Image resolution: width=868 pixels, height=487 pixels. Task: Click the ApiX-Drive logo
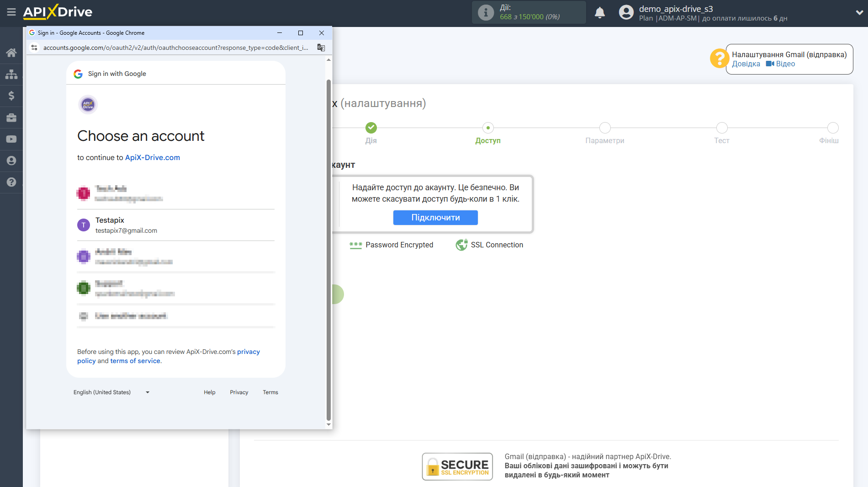click(58, 12)
